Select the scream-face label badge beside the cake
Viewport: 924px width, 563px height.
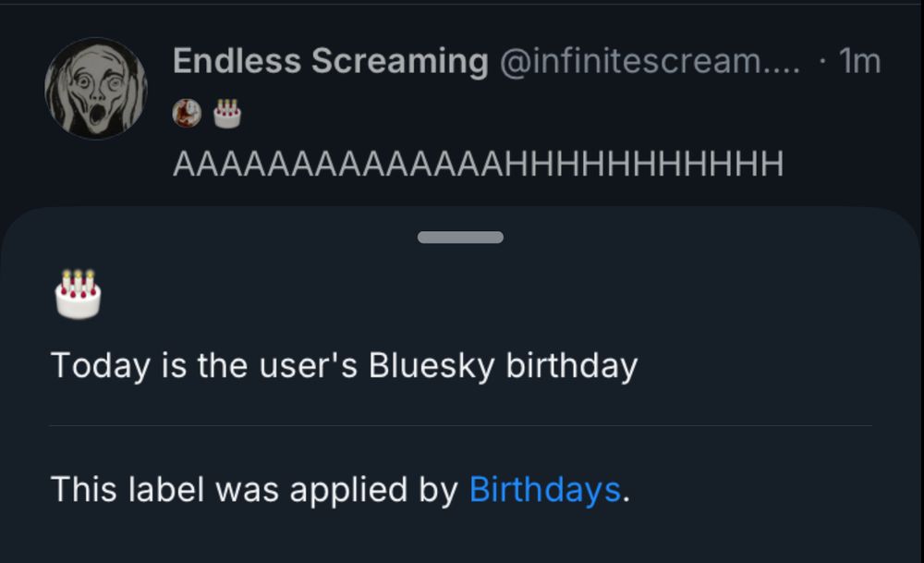tap(186, 112)
